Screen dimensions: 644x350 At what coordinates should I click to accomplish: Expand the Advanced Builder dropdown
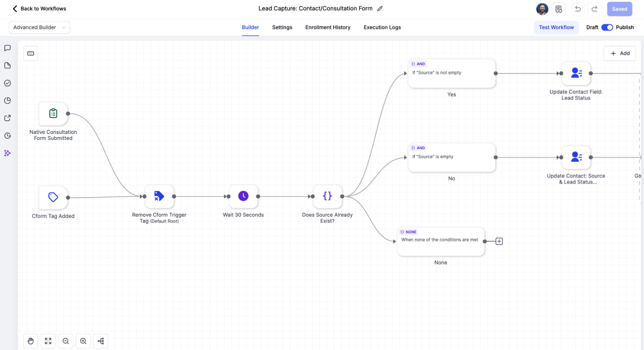pyautogui.click(x=39, y=27)
